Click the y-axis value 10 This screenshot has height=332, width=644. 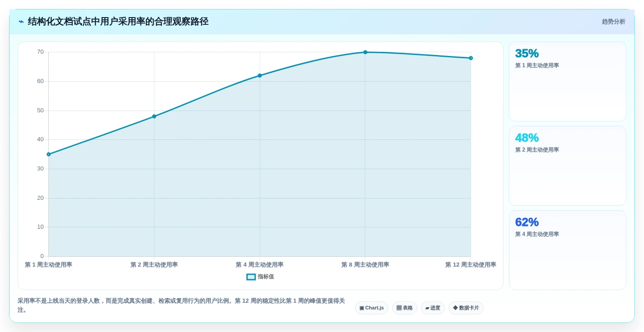point(40,227)
